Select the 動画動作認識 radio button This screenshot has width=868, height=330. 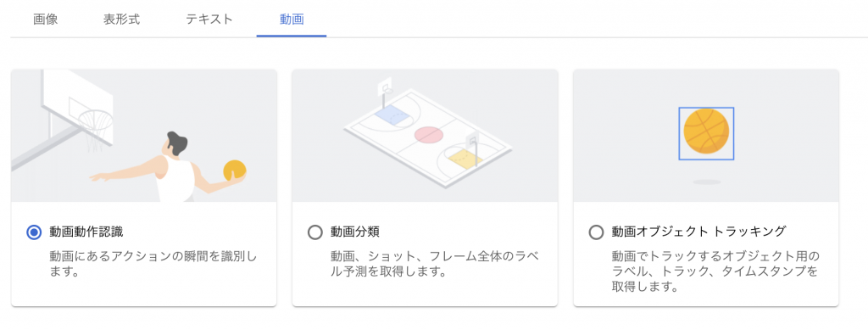34,232
